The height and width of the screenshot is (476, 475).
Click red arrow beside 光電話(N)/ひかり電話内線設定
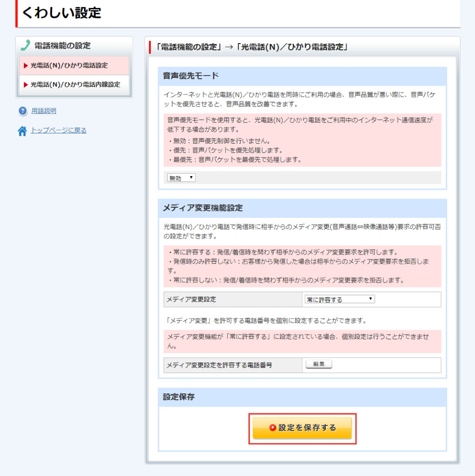coord(26,85)
